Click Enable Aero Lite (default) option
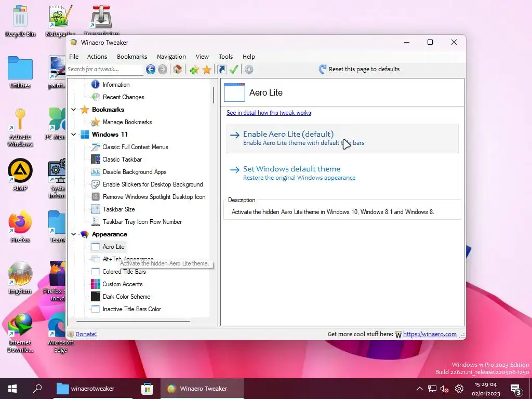This screenshot has width=532, height=399. 342,138
